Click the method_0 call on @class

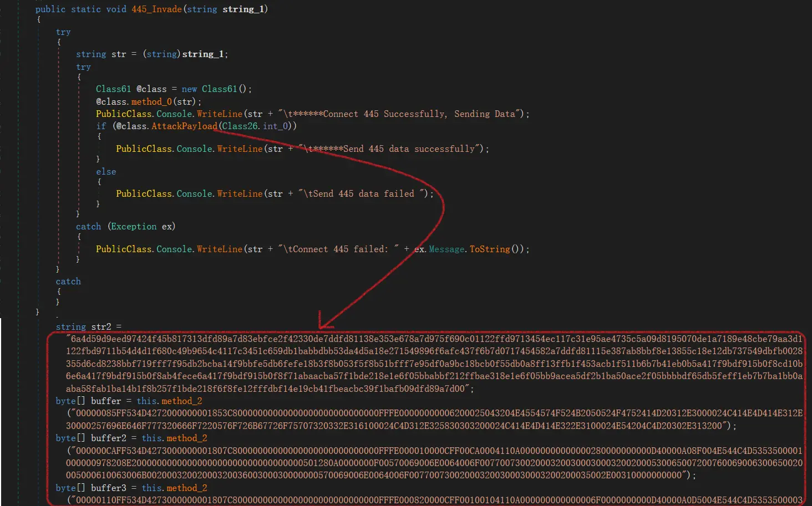click(x=151, y=102)
